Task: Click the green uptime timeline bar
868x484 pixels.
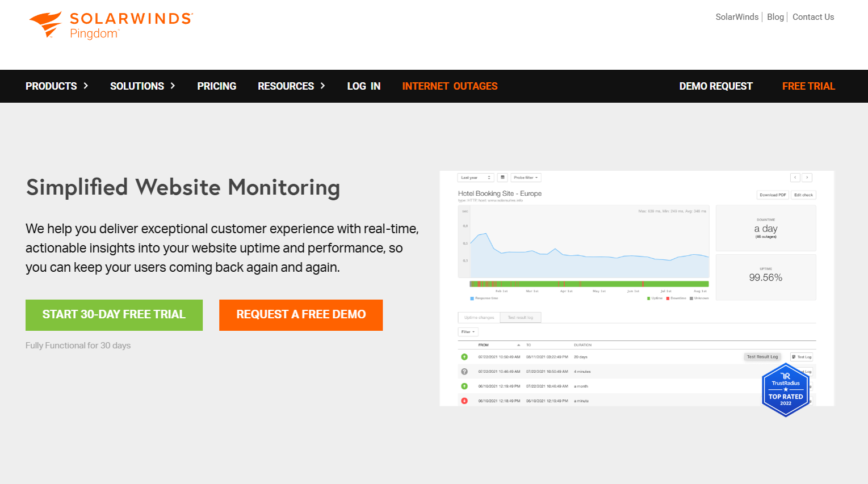Action: pos(602,284)
